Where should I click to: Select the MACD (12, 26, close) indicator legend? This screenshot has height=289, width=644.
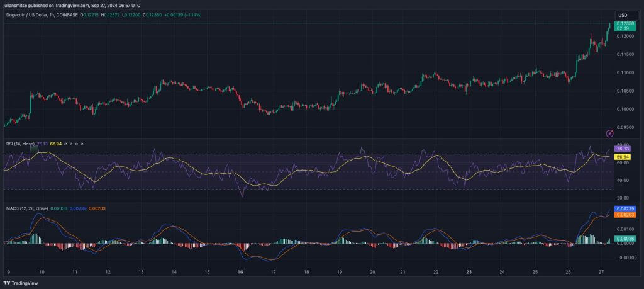(x=26, y=208)
